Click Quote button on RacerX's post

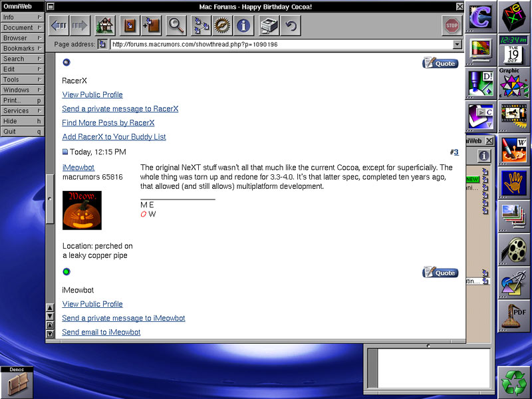pos(440,63)
